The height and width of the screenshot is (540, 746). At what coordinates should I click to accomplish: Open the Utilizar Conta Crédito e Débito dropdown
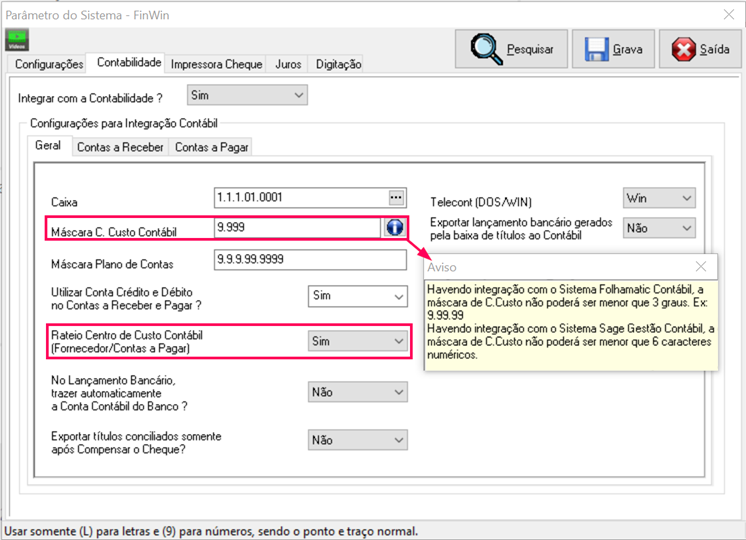[x=357, y=296]
